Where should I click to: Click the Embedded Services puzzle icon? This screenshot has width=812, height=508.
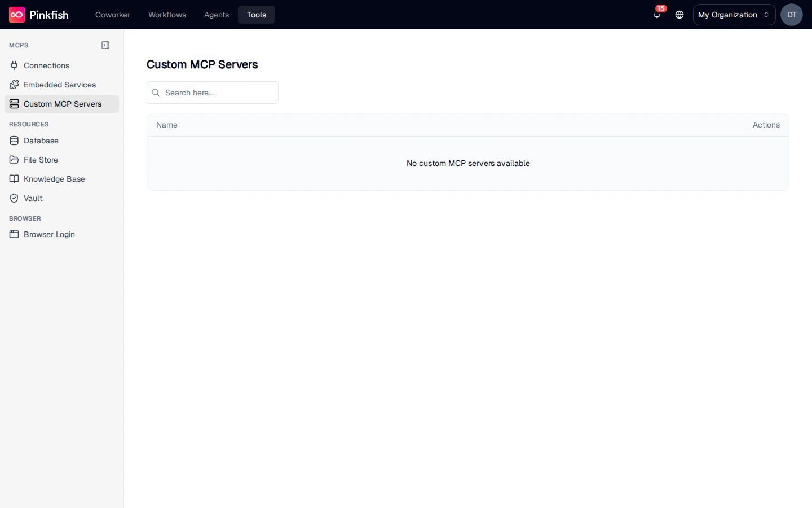click(14, 85)
